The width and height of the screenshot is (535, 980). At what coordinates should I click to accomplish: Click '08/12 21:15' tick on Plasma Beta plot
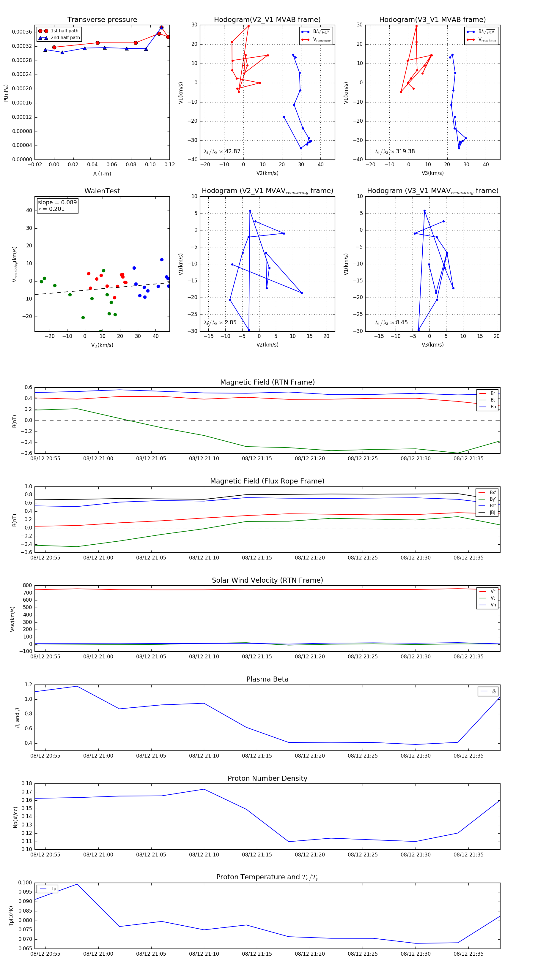click(257, 755)
